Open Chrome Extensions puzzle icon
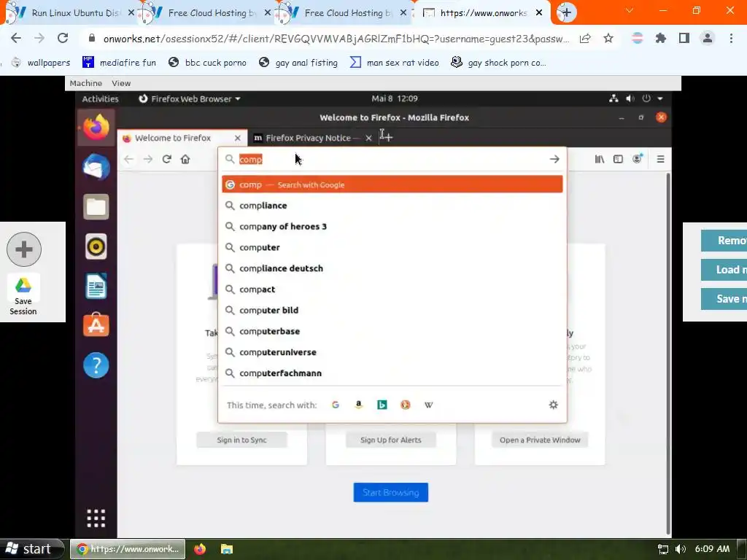 coord(661,39)
